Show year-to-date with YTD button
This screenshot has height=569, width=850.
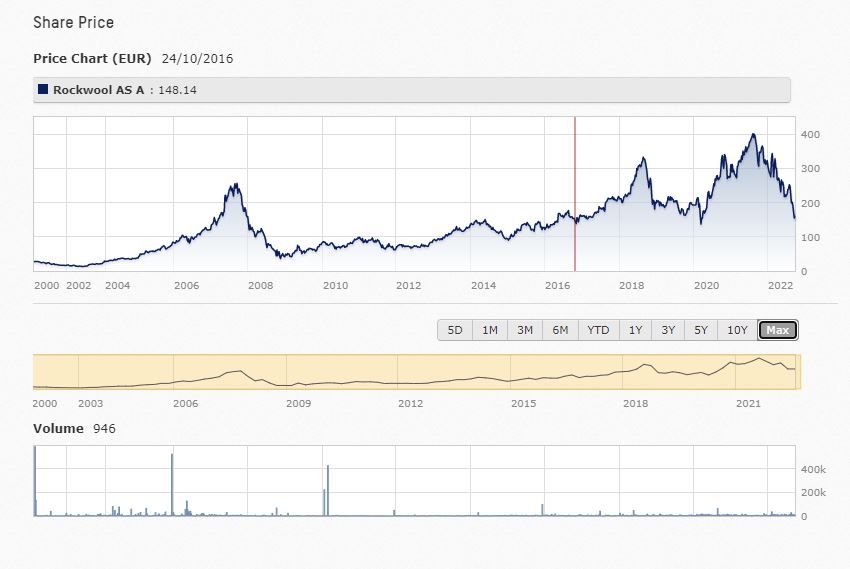tap(598, 330)
